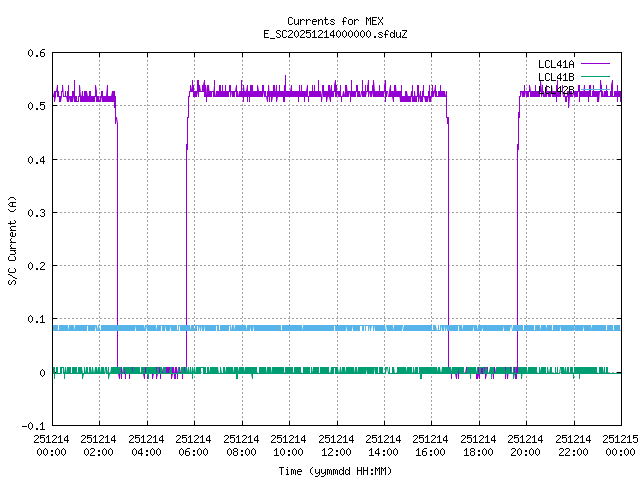This screenshot has height=480, width=640.
Task: Click the LCL41B legend label
Action: (x=555, y=77)
